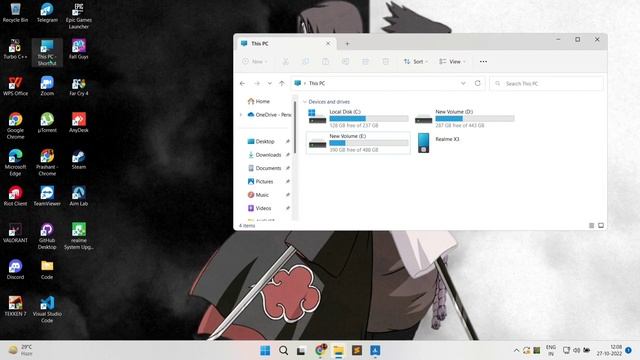The height and width of the screenshot is (360, 640).
Task: Show hidden icons in system tray
Action: tap(516, 350)
